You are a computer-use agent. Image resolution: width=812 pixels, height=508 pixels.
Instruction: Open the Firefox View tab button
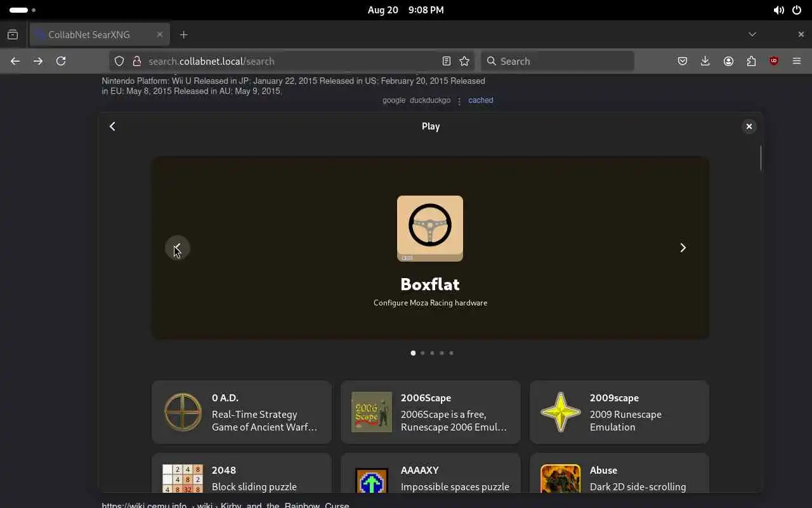click(x=13, y=34)
